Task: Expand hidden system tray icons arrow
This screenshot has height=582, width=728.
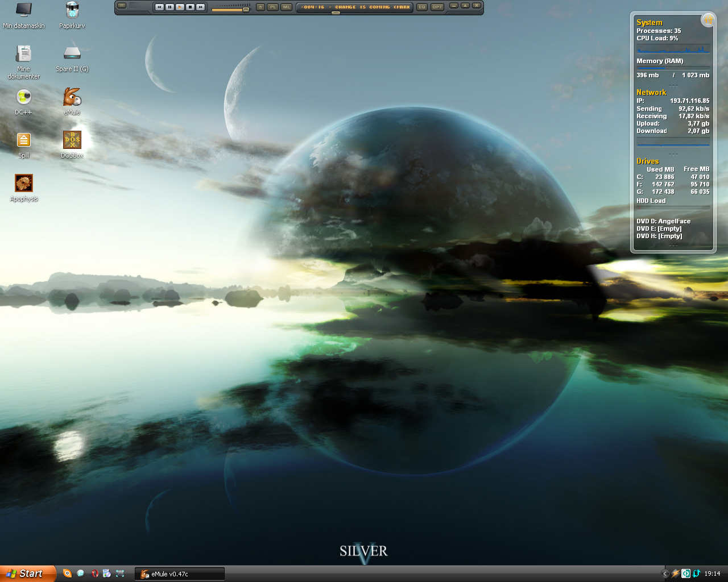Action: [665, 573]
